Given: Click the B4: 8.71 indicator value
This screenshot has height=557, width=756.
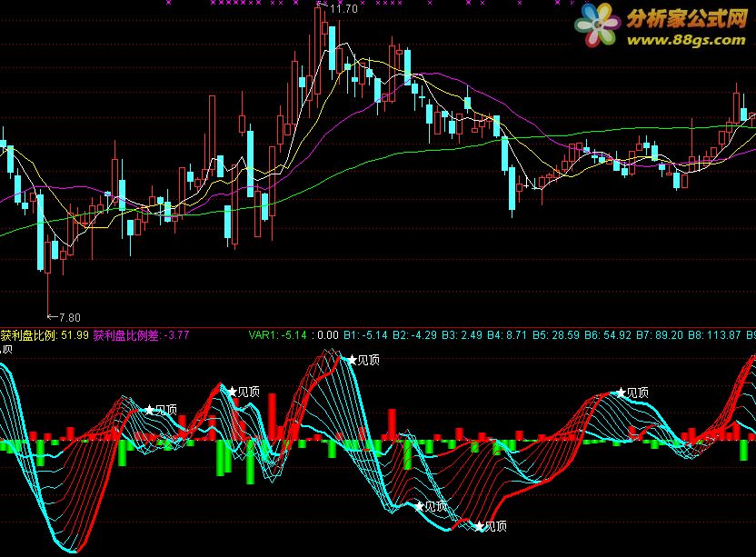Looking at the screenshot, I should point(507,335).
